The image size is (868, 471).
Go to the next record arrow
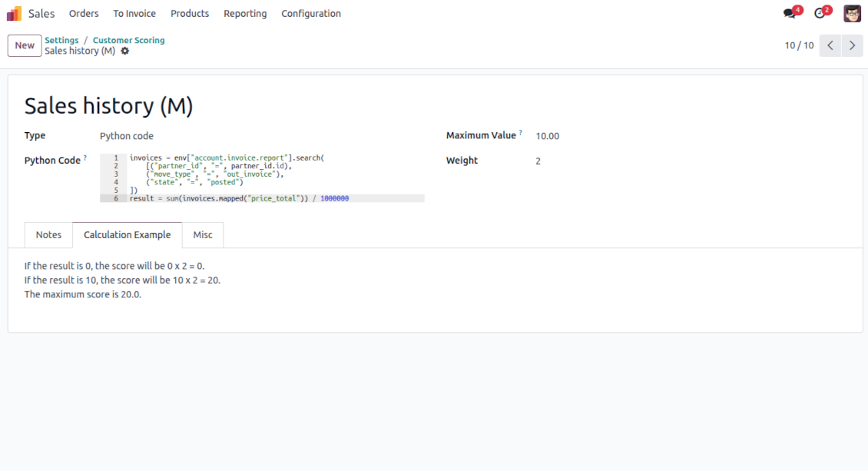(x=852, y=45)
